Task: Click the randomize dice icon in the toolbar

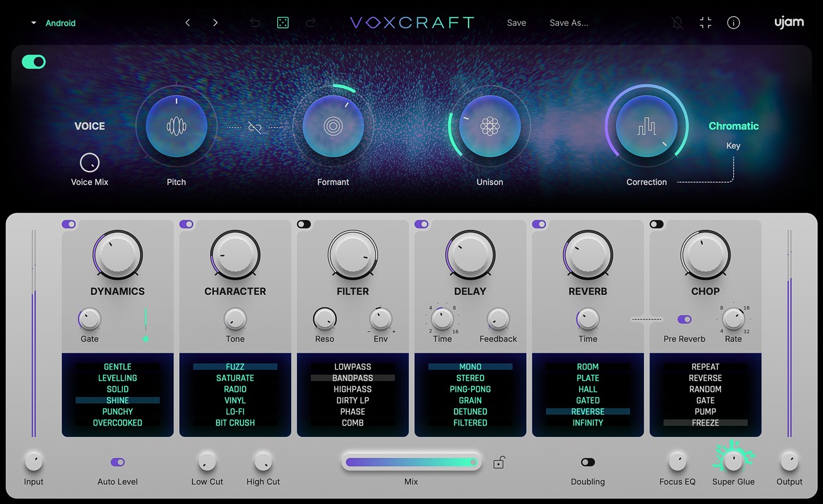Action: 282,22
